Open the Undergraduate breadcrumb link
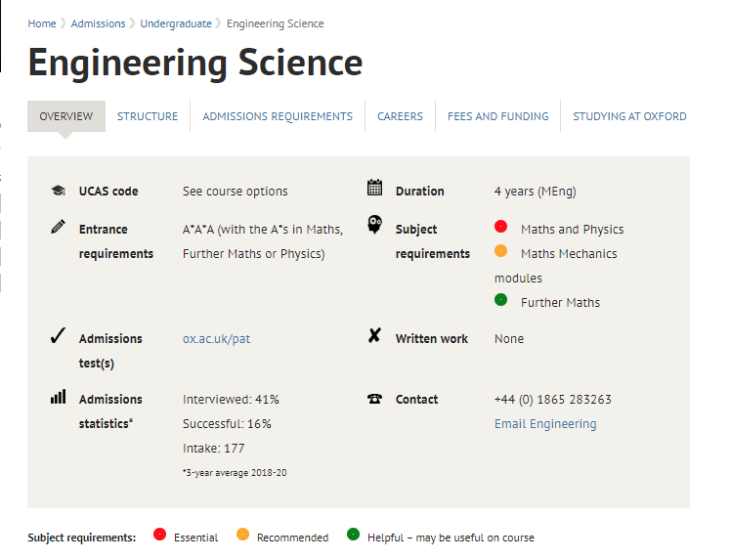 point(176,23)
